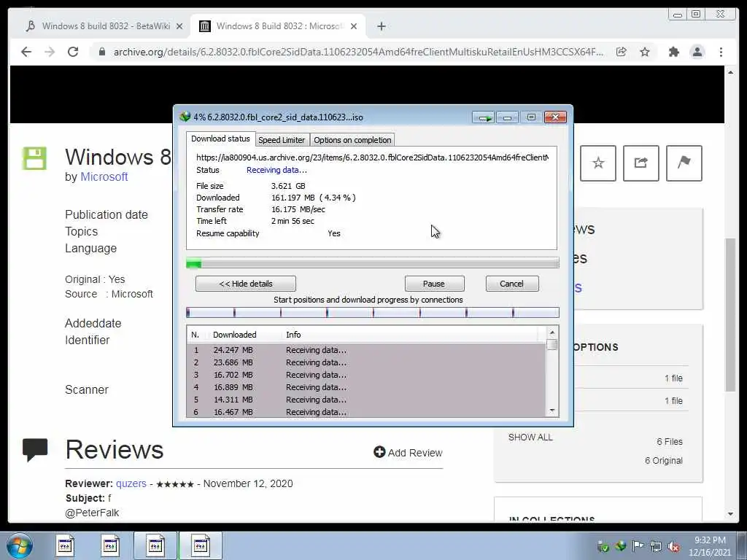The image size is (747, 560).
Task: Select connection row 3 with 16.702 MB
Action: 366,375
